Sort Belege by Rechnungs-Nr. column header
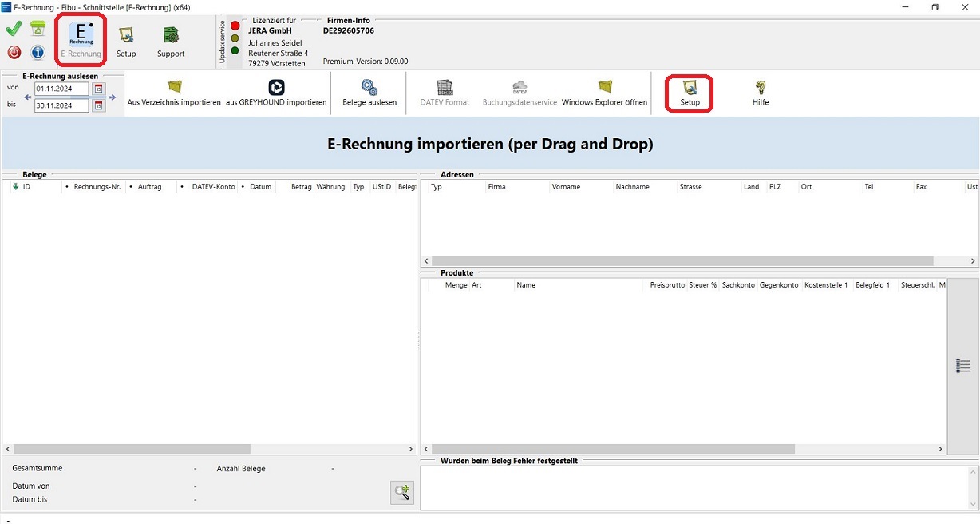Screen dimensions: 980x524 97,187
